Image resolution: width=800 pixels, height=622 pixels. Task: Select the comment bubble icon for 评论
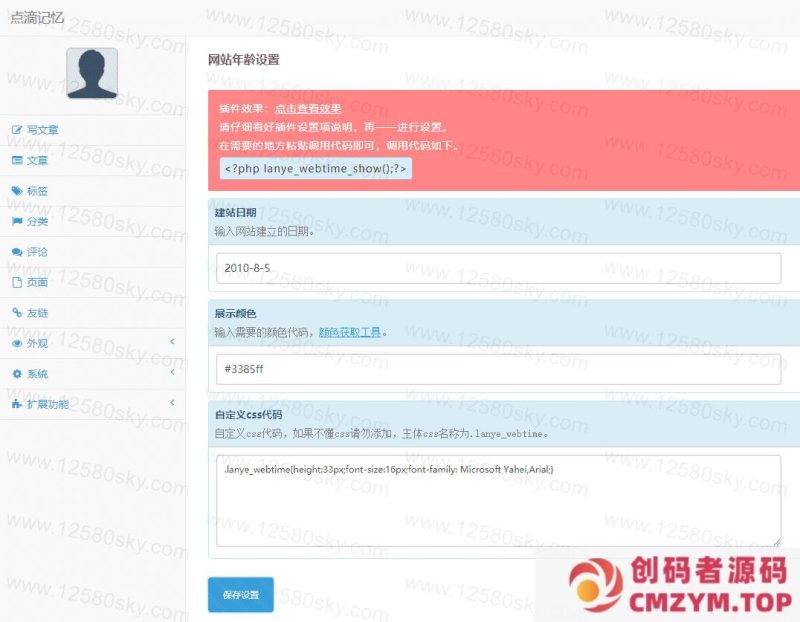pyautogui.click(x=15, y=252)
